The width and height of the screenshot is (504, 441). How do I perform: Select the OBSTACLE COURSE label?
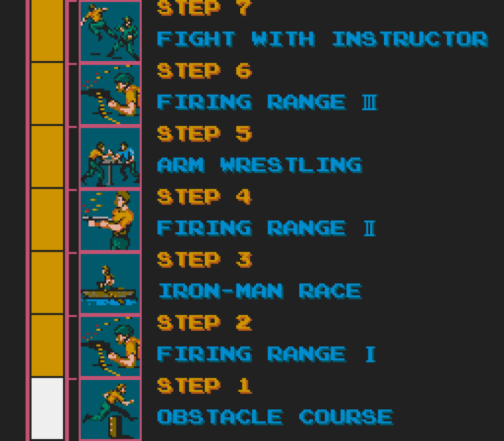[275, 417]
